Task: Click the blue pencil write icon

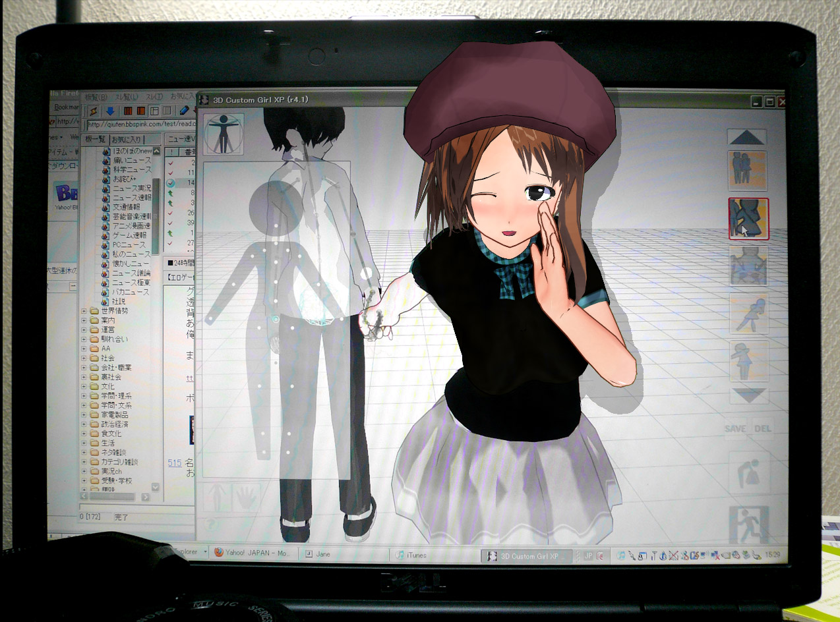Action: (x=185, y=111)
